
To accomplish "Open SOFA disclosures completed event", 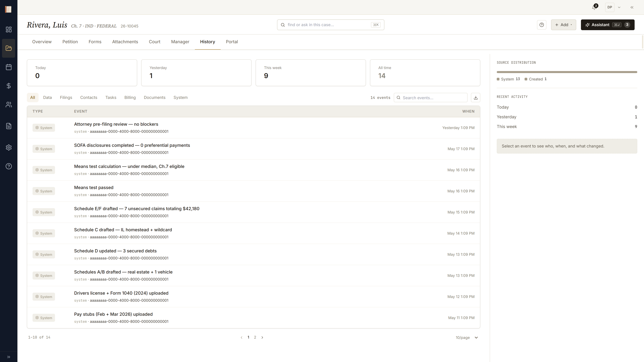I will (254, 149).
